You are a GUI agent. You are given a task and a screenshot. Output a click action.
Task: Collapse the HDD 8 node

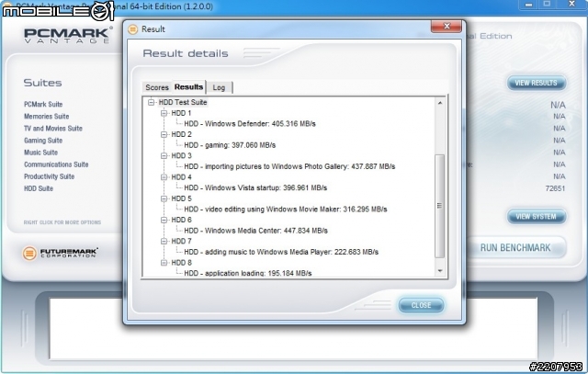pos(164,263)
